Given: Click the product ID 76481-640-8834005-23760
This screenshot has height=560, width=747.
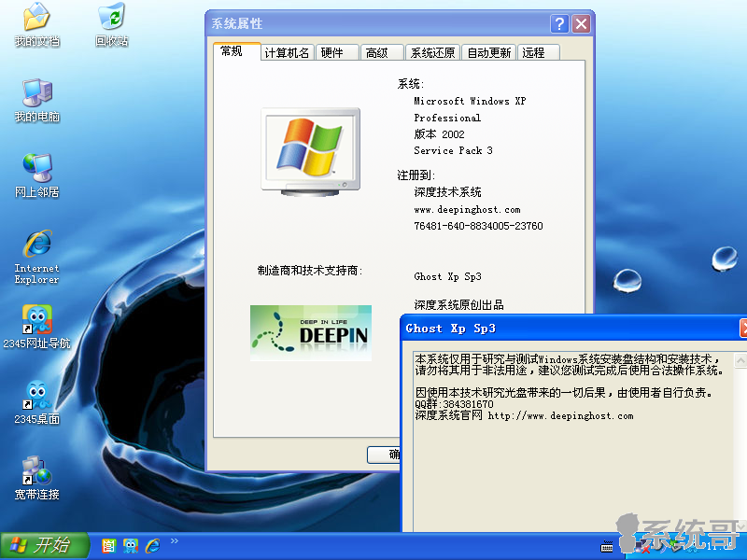Looking at the screenshot, I should (478, 226).
